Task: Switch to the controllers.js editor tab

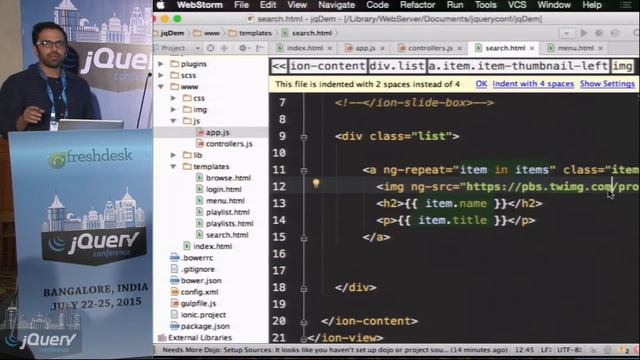Action: [x=430, y=48]
